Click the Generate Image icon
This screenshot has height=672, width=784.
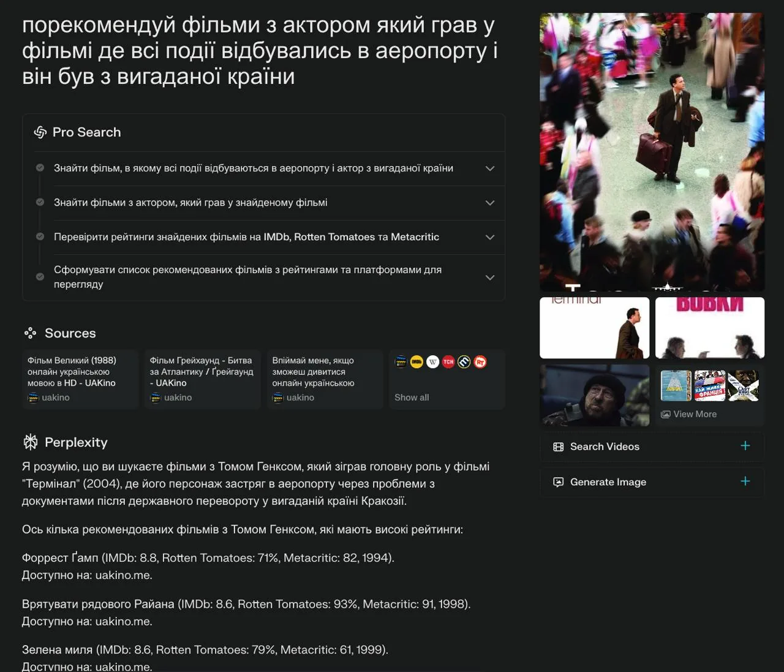558,482
